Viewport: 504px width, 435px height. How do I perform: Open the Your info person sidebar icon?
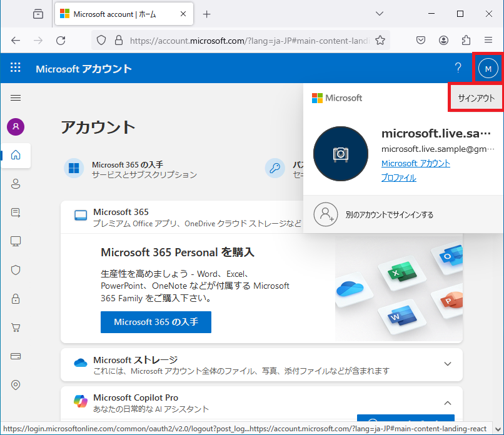pyautogui.click(x=16, y=184)
